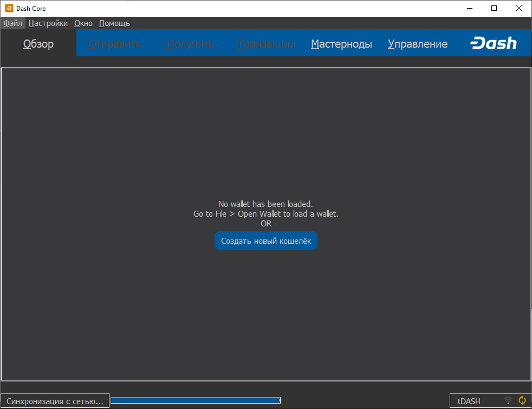The height and width of the screenshot is (409, 532).
Task: Open the Помощь menu
Action: [x=114, y=23]
